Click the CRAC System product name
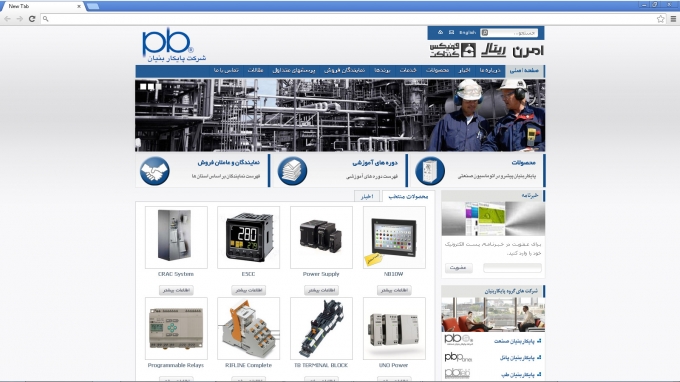 [x=176, y=274]
